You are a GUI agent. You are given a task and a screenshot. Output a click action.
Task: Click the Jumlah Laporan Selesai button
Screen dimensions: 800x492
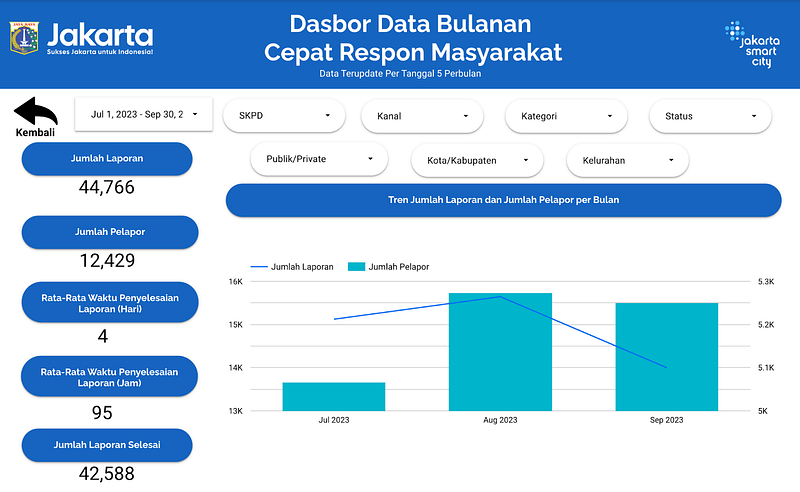tap(107, 445)
